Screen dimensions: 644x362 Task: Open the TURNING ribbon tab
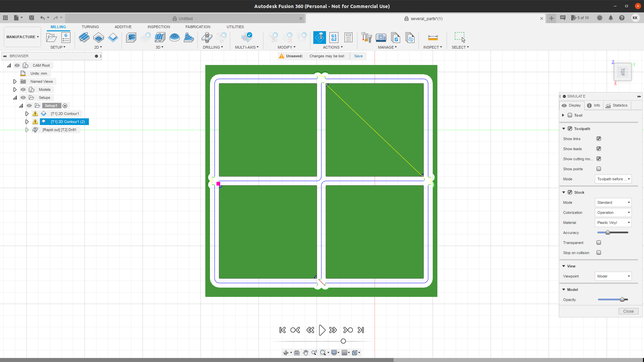click(90, 27)
